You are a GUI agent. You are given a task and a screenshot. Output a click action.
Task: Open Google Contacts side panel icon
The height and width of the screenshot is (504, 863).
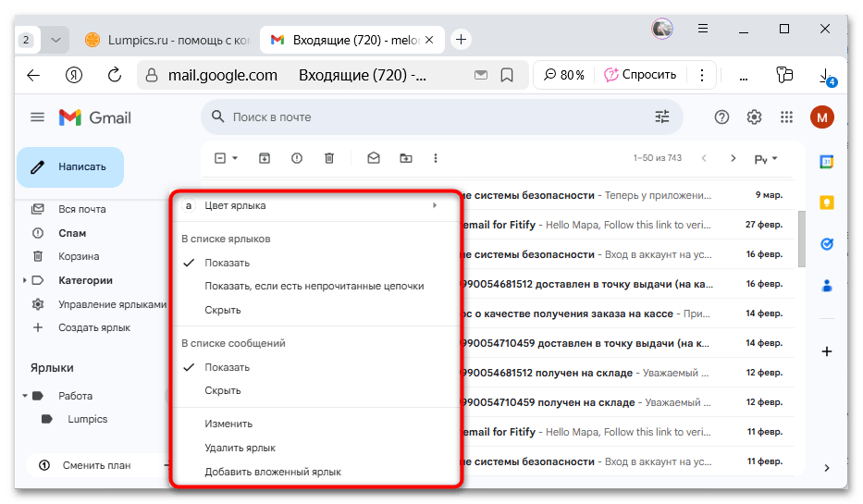click(827, 286)
